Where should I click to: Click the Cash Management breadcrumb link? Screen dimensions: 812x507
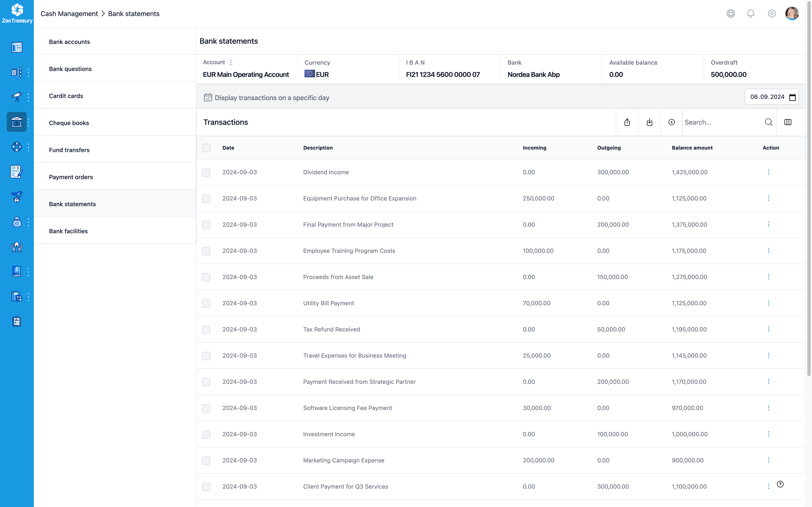69,14
